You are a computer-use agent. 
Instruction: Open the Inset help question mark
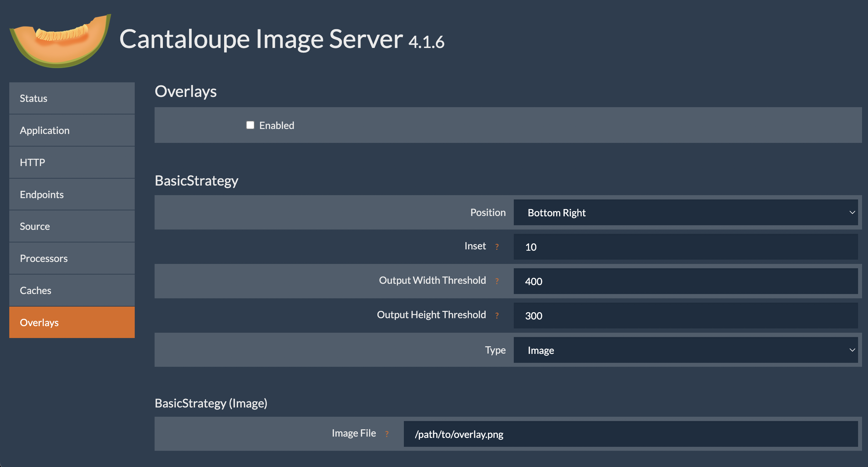tap(497, 247)
